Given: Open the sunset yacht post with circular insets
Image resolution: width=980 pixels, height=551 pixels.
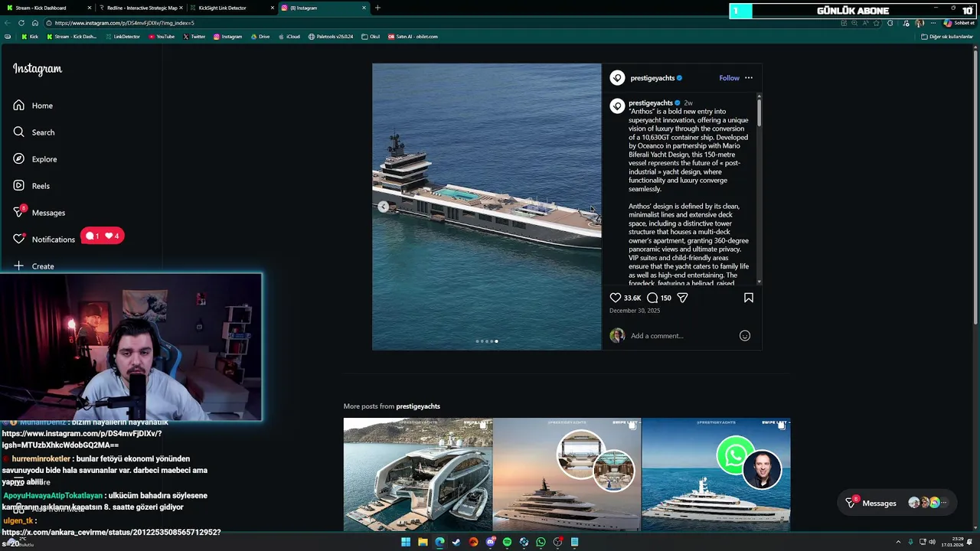Looking at the screenshot, I should 567,474.
